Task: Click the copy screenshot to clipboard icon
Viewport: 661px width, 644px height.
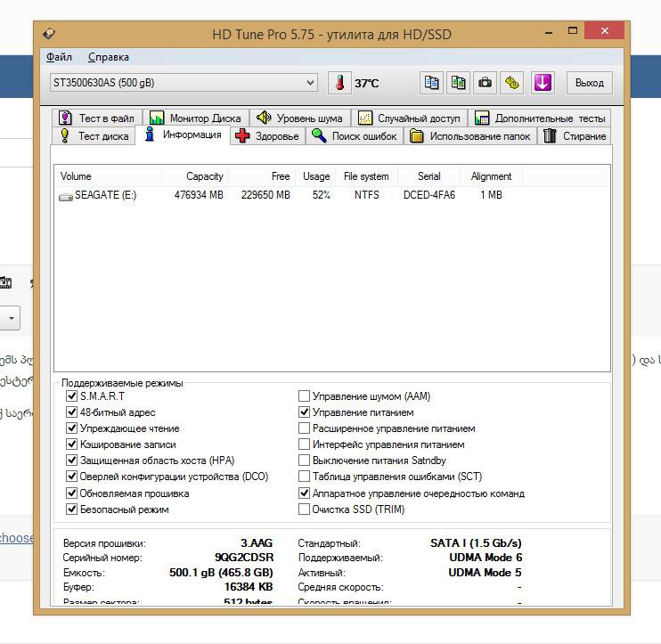Action: 458,83
